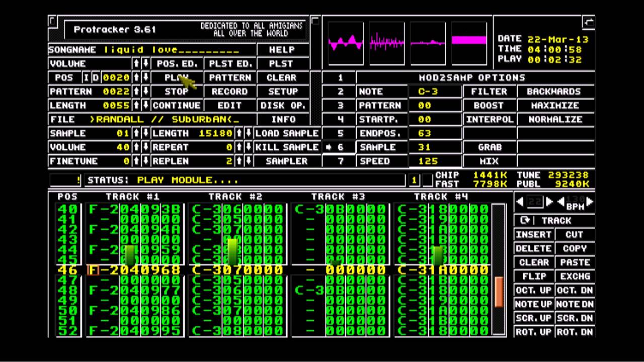Click the down arrow for song VOLUME
644x362 pixels.
coord(145,64)
